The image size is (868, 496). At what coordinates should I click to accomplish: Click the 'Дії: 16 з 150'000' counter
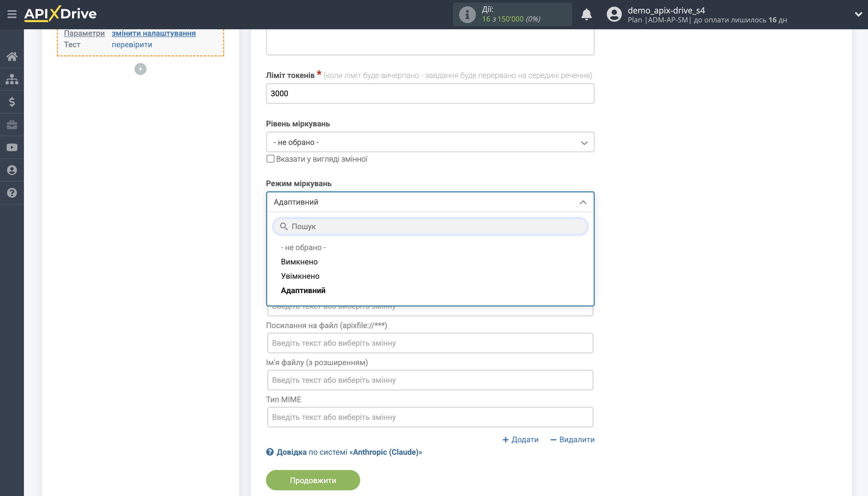(x=512, y=14)
